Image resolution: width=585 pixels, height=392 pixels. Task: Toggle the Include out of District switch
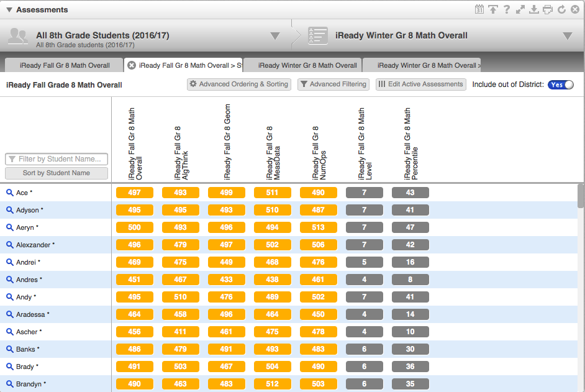coord(560,84)
